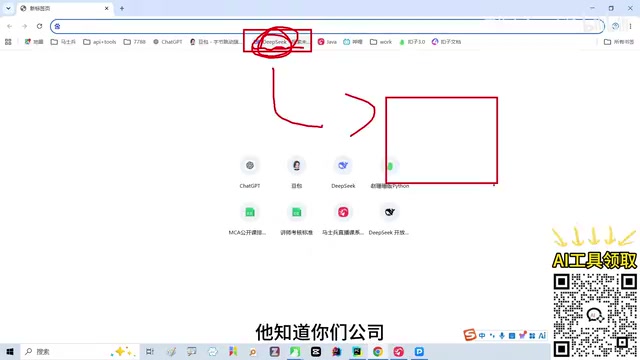The image size is (640, 360).
Task: Select the 新标签页 tab
Action: 64,8
